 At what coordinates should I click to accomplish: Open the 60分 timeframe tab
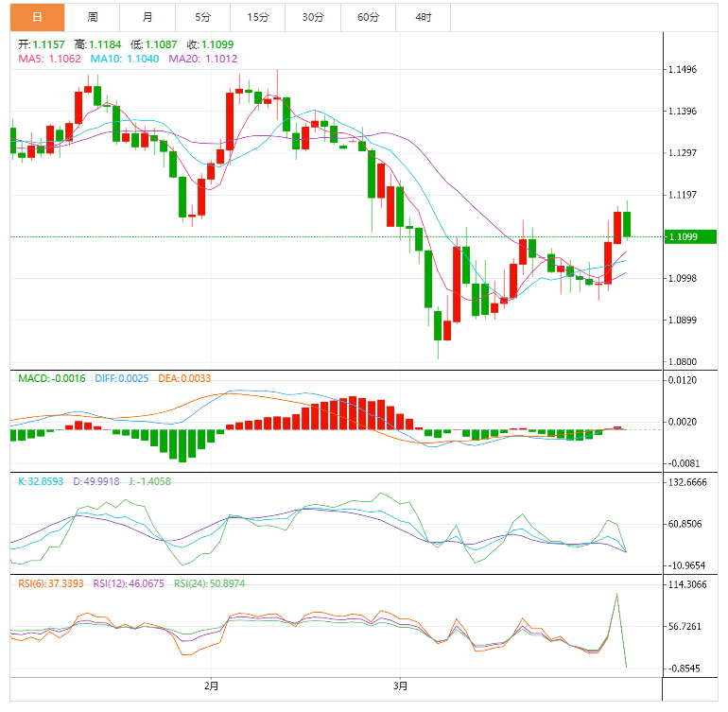[368, 18]
